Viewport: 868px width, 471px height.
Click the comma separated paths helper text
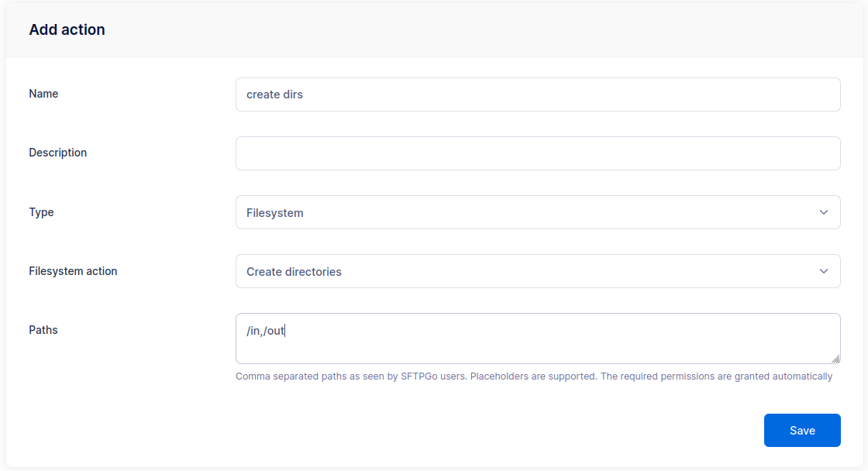coord(533,376)
